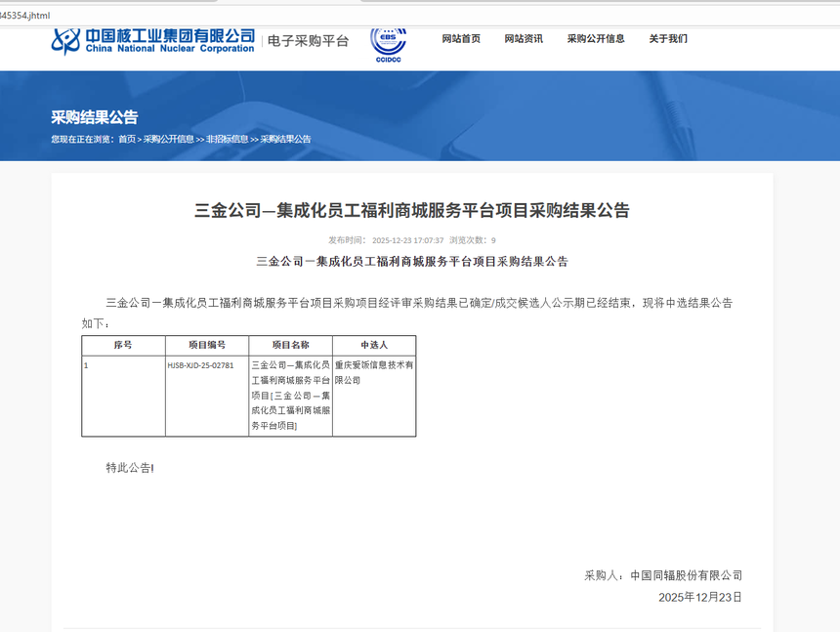This screenshot has width=840, height=632.
Task: Click the China National Nuclear Corporation logo
Action: [x=153, y=41]
